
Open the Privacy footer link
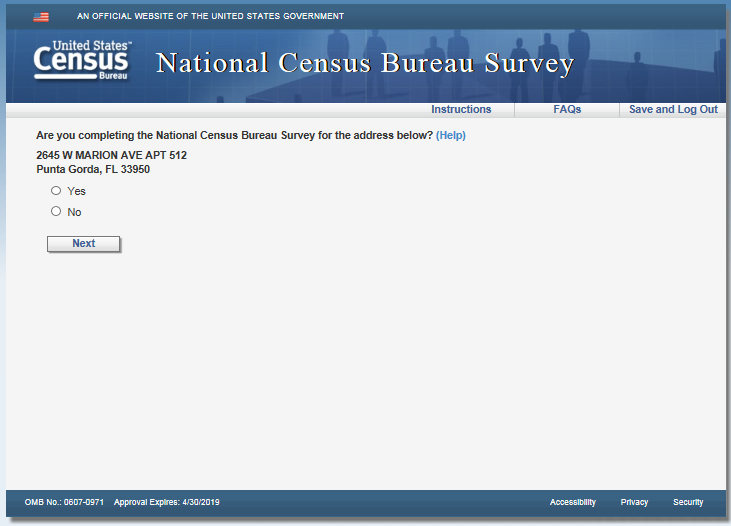point(634,502)
